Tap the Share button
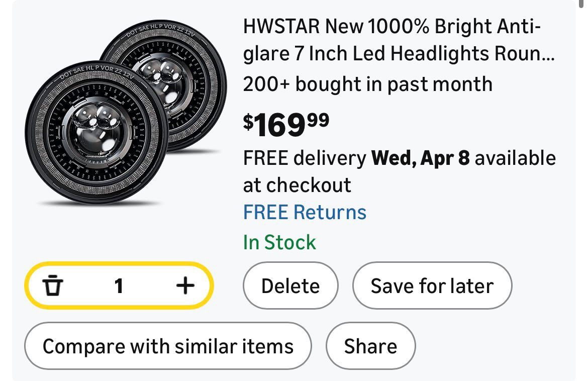 point(370,346)
